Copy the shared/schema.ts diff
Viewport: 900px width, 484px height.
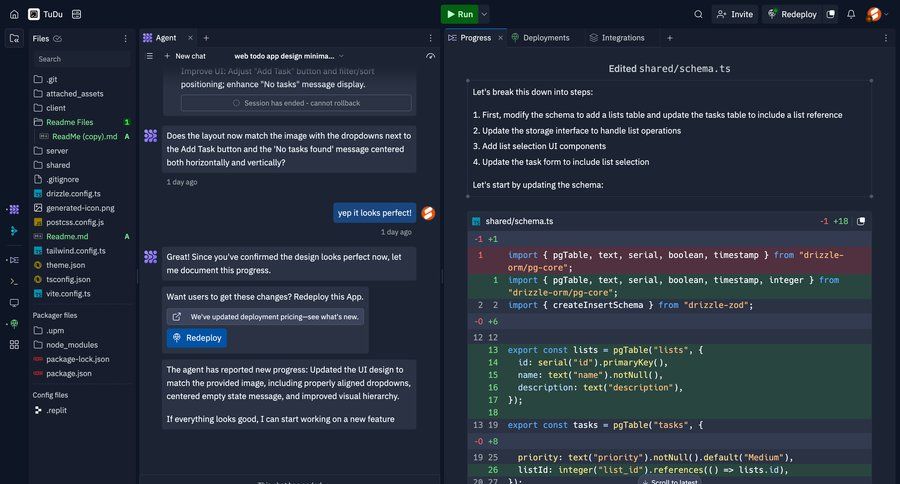(861, 221)
